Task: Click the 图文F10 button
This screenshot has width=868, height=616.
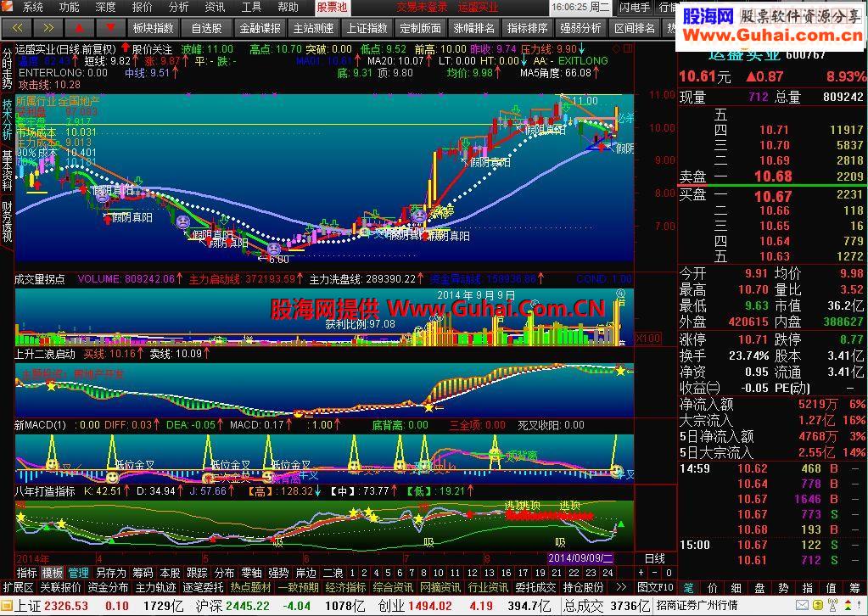Action: click(x=655, y=586)
